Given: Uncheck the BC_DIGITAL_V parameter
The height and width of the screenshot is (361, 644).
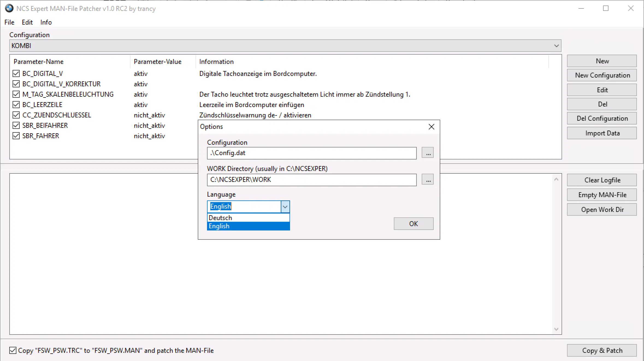Looking at the screenshot, I should tap(16, 73).
